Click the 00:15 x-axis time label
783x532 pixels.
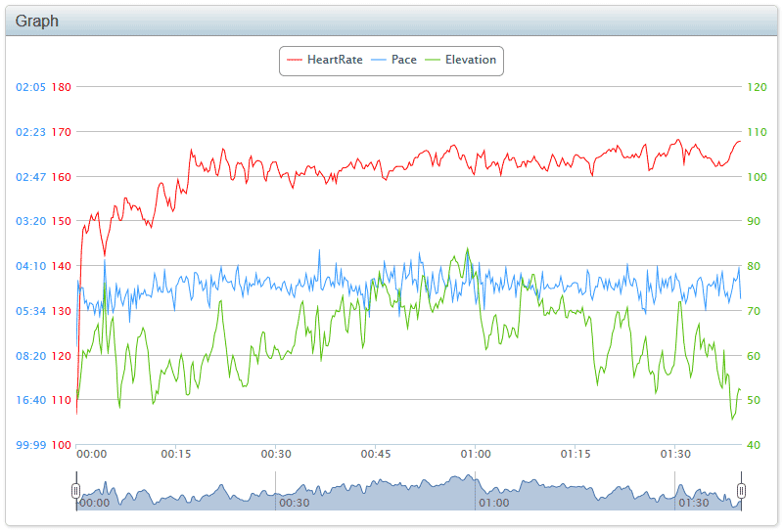click(x=176, y=454)
